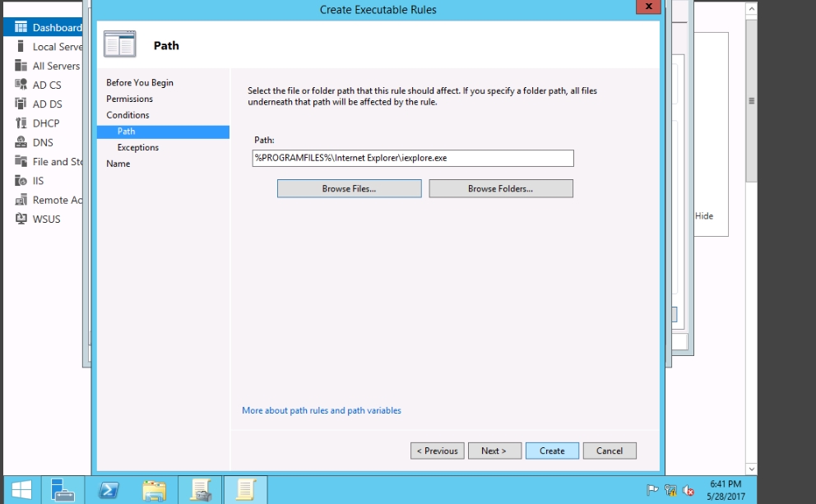Viewport: 816px width, 504px height.
Task: Click the network status tray icon
Action: pyautogui.click(x=670, y=491)
